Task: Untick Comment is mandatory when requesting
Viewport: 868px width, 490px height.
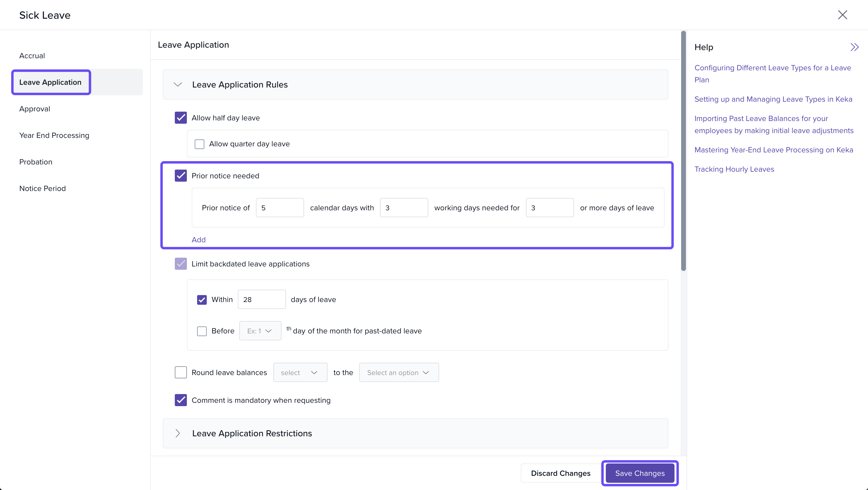Action: point(181,400)
